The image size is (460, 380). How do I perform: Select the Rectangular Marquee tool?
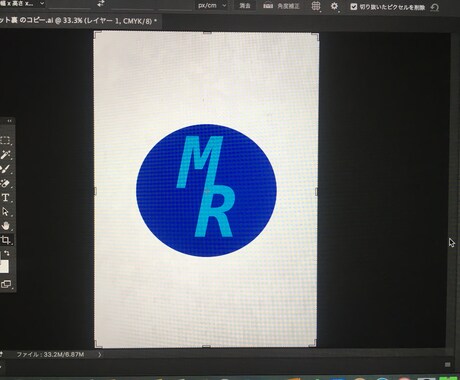(5, 140)
